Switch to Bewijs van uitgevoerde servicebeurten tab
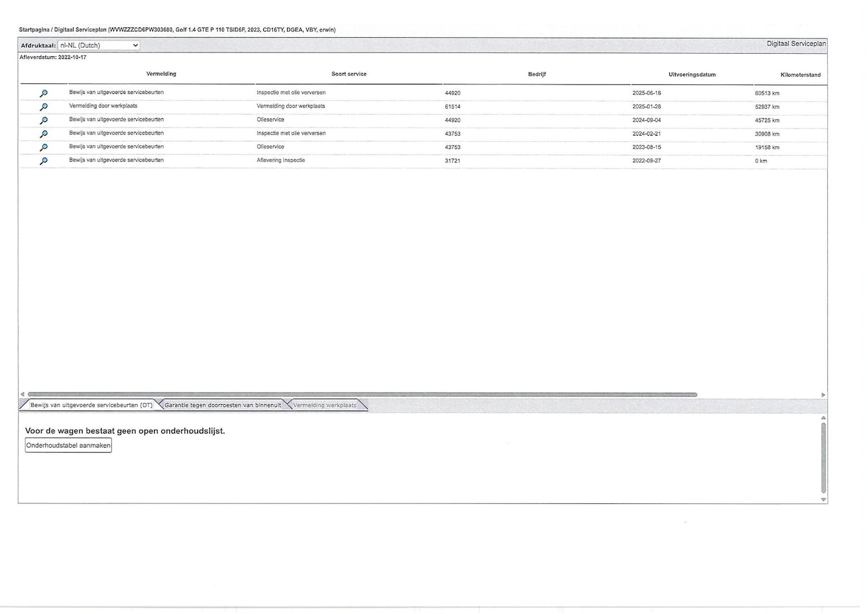868x614 pixels. pos(91,405)
